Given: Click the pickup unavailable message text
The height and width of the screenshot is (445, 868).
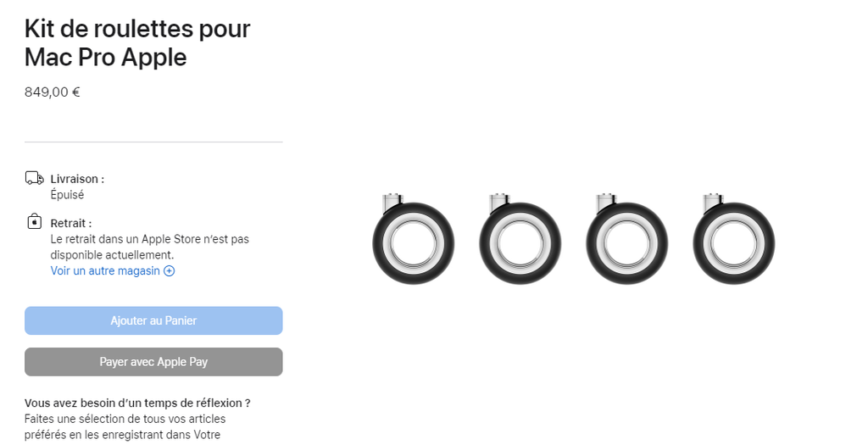Looking at the screenshot, I should click(149, 247).
